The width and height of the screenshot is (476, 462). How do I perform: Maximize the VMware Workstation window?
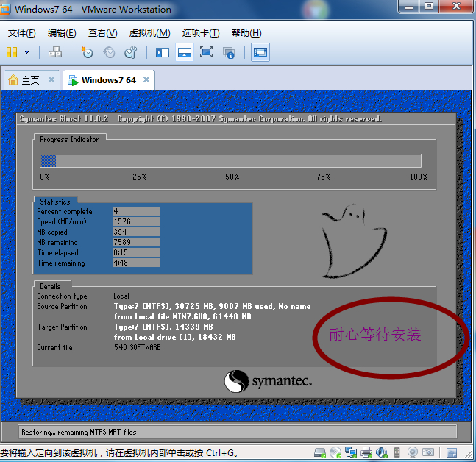click(429, 6)
